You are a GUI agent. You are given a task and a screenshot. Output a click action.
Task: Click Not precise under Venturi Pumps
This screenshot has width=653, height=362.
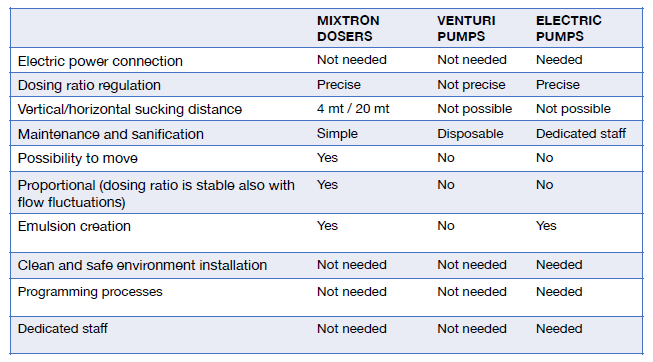coord(471,85)
